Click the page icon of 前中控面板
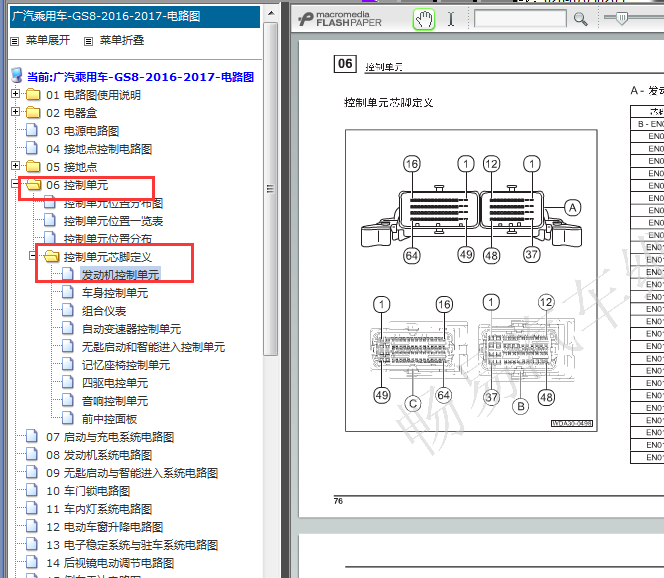 click(68, 418)
